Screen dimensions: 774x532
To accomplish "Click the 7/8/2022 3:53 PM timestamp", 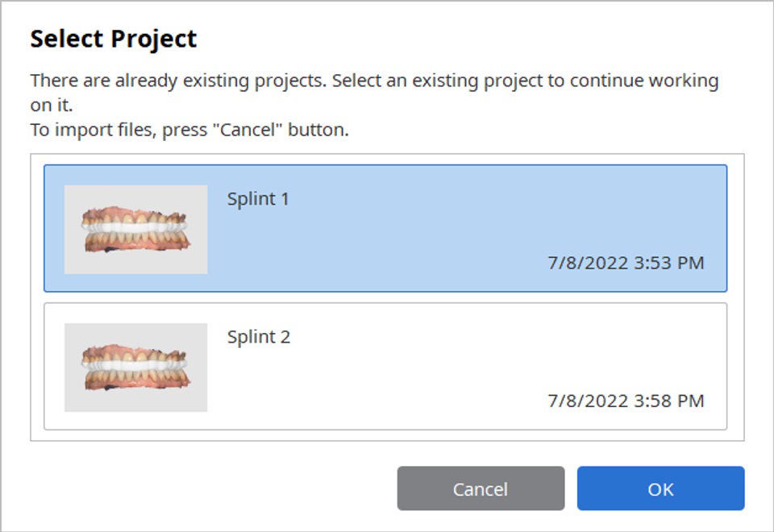I will point(626,263).
